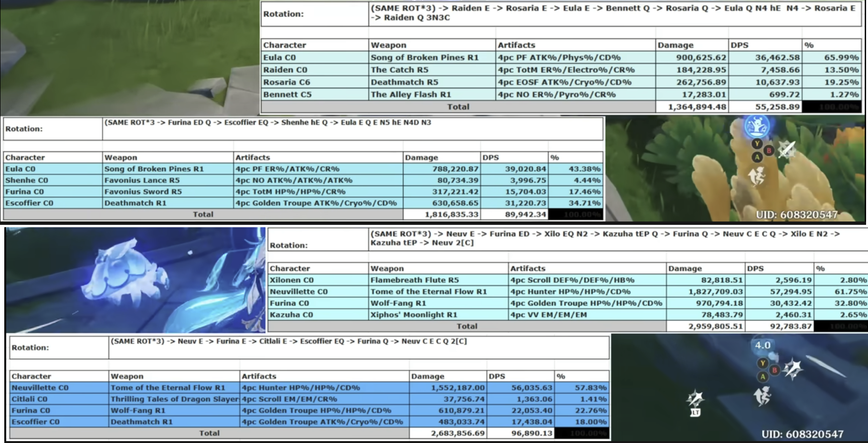
Task: Select '4pc PF ATK%/Phys%/CD%' artifacts cell
Action: (576, 58)
